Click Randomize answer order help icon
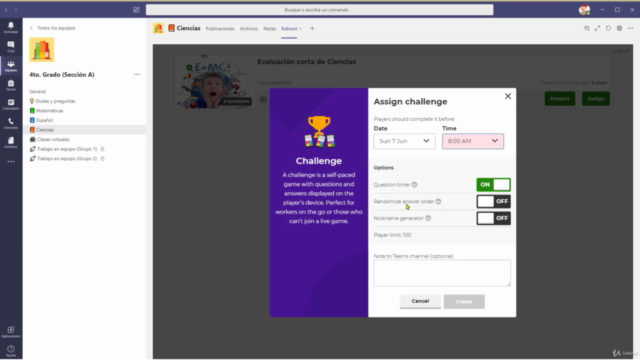Image resolution: width=640 pixels, height=360 pixels. [x=438, y=201]
